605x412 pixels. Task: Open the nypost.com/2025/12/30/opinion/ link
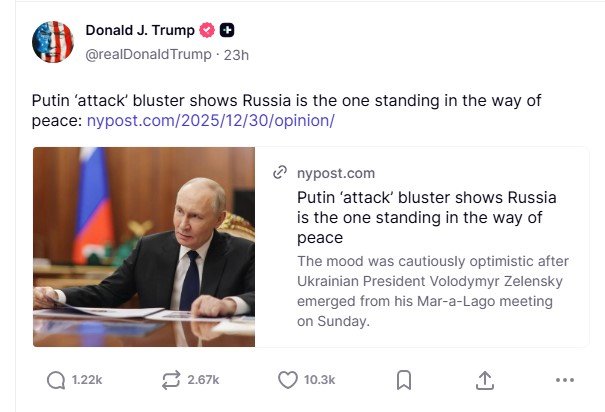point(210,121)
